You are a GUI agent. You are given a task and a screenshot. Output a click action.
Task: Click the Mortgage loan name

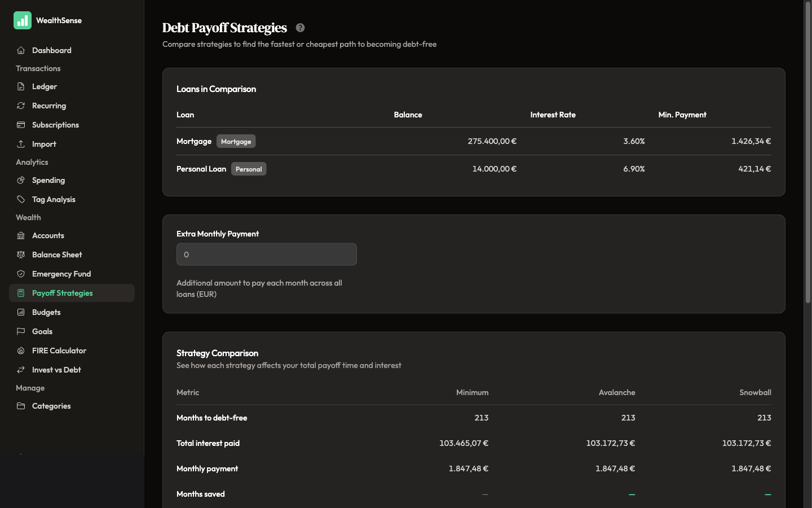194,141
